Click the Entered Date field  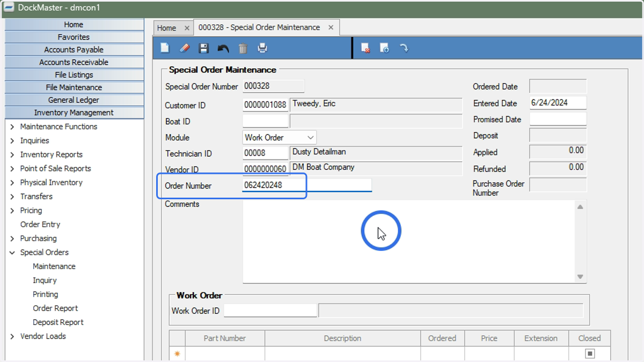coord(558,103)
